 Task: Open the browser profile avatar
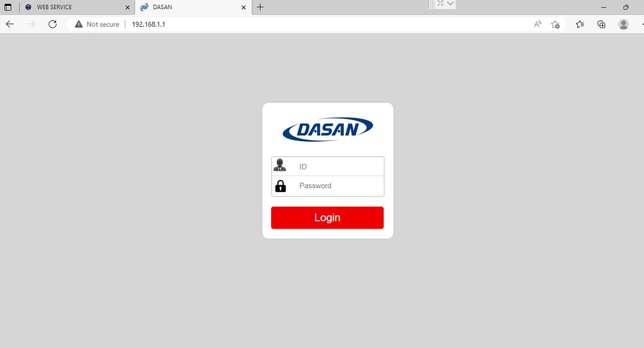(x=623, y=24)
